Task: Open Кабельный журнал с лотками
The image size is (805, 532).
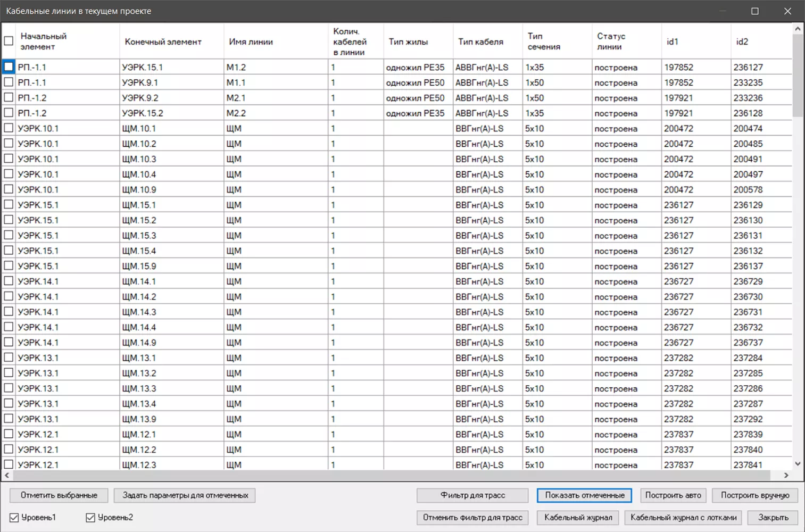Action: click(683, 517)
